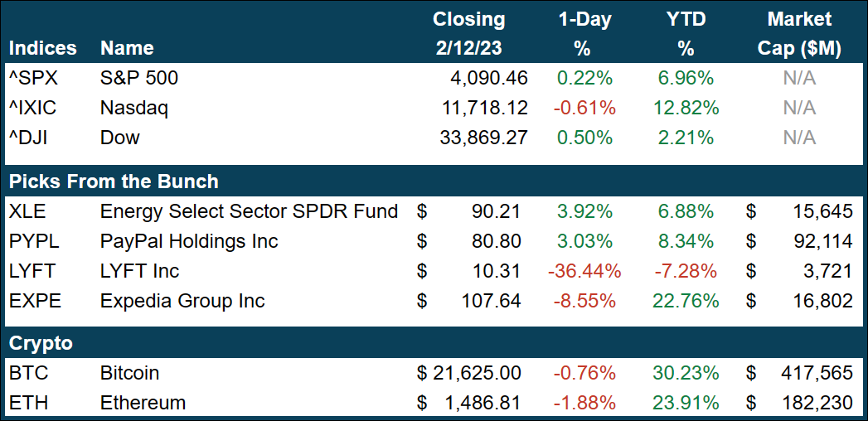Select the Bitcoin market cap 417,565
Viewport: 868px width, 421px height.
tap(817, 373)
